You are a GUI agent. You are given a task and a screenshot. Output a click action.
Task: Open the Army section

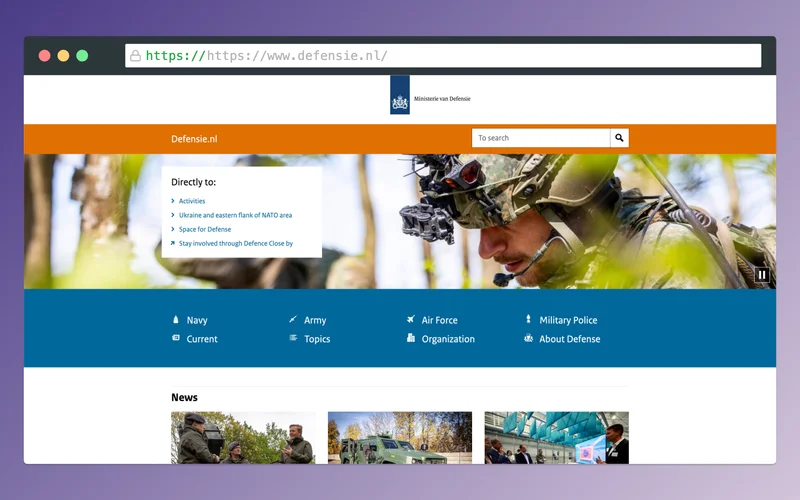coord(315,320)
